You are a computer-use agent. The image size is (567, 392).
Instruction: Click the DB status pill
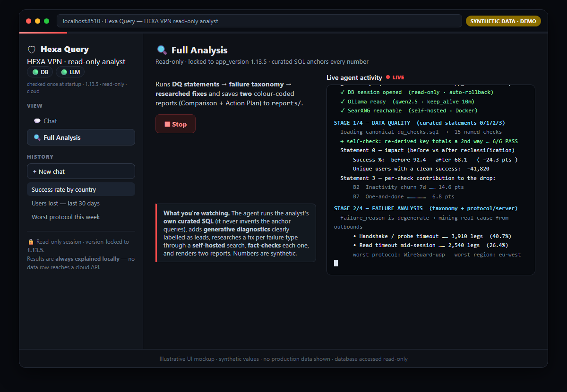coord(40,72)
